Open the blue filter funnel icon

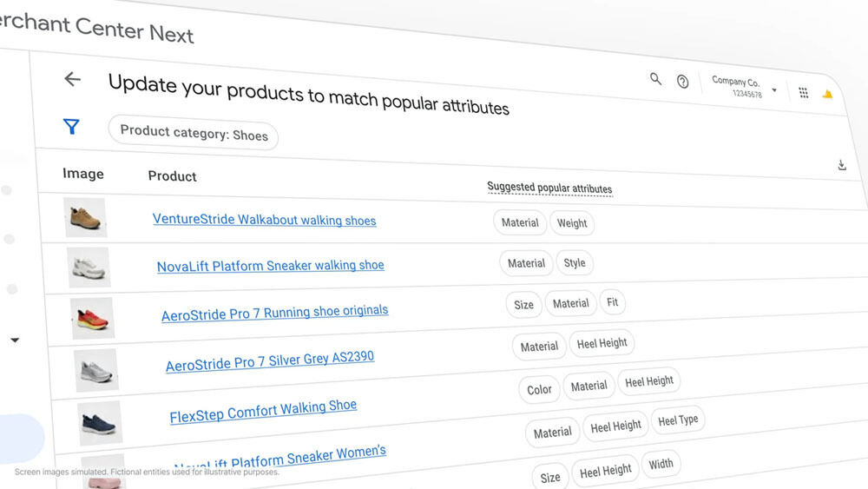click(x=71, y=127)
